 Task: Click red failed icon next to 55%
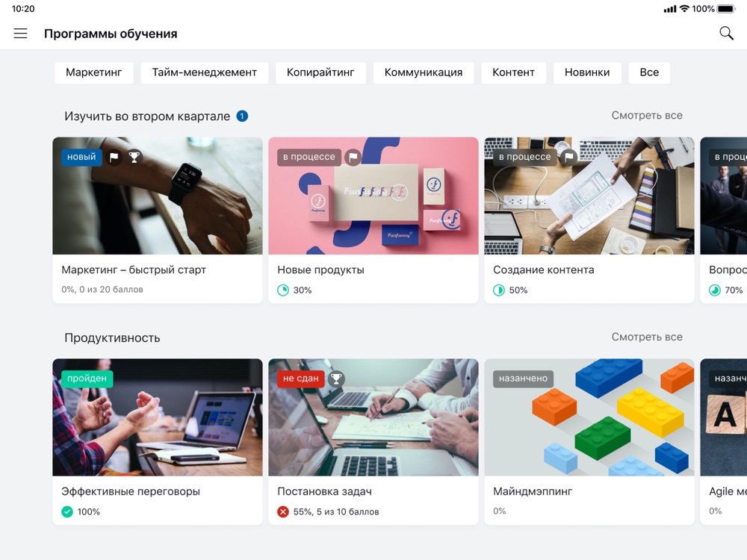(x=283, y=511)
